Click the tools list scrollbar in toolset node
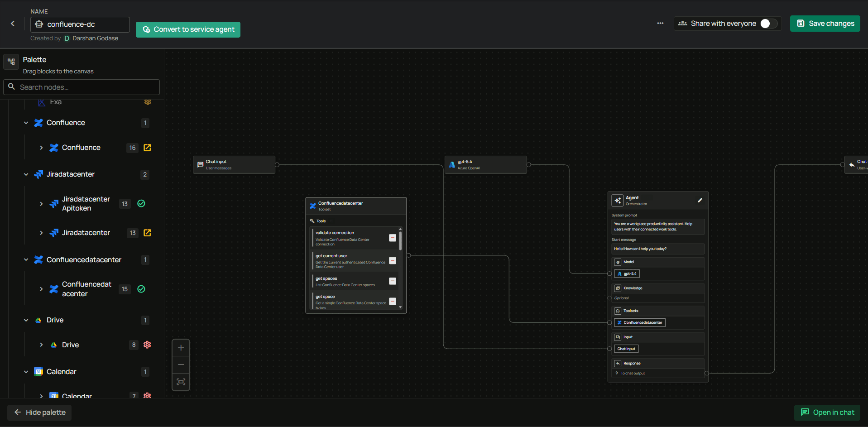The image size is (868, 427). pyautogui.click(x=400, y=240)
